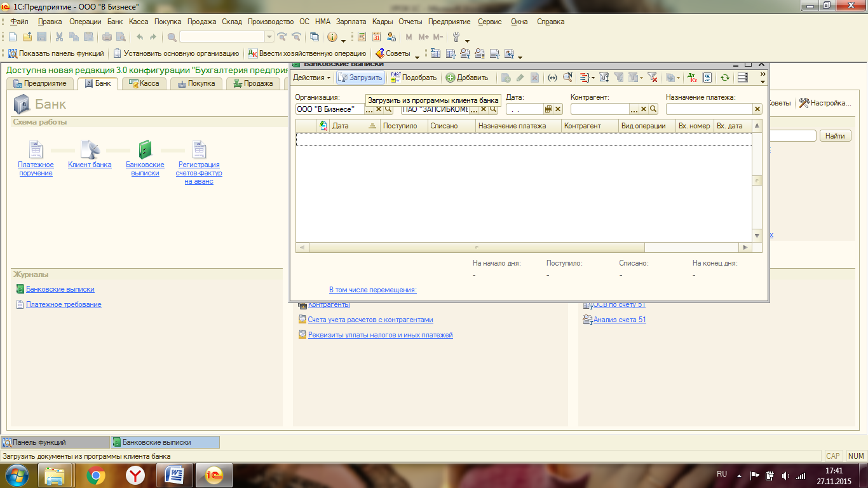Open the Сервис menu
868x488 pixels.
pos(490,22)
